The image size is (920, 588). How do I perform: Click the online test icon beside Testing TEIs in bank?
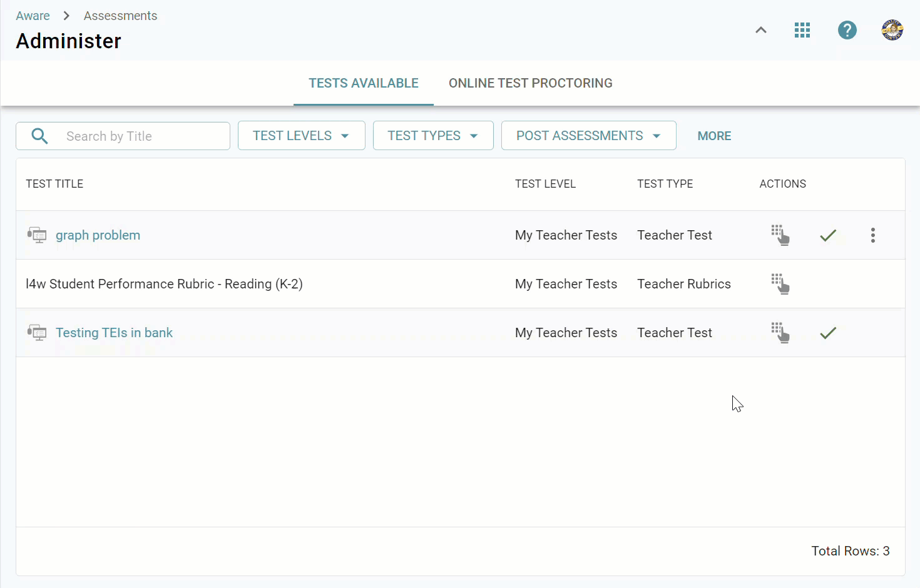37,333
